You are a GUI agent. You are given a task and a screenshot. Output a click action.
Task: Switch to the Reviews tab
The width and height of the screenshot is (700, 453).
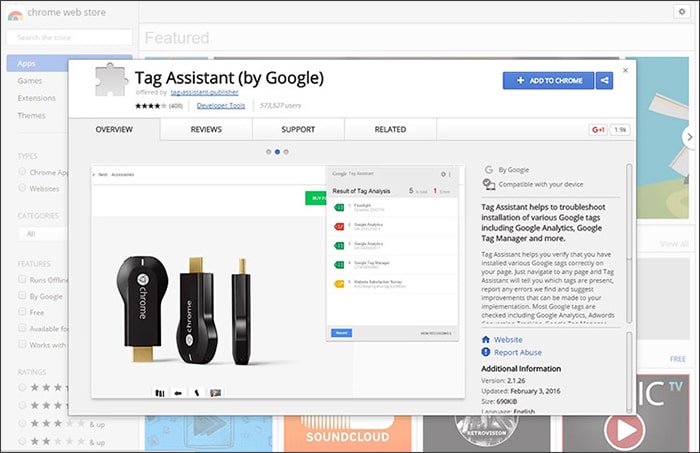click(x=206, y=129)
